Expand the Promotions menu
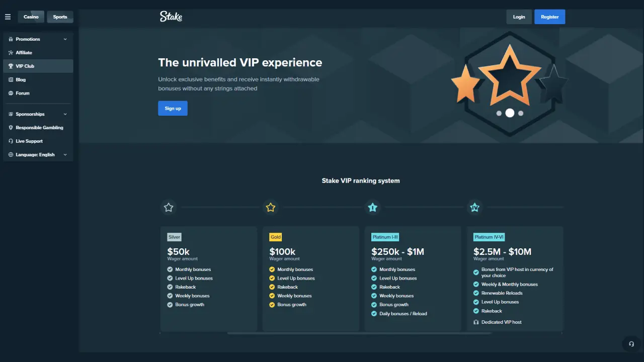The height and width of the screenshot is (362, 644). [38, 39]
